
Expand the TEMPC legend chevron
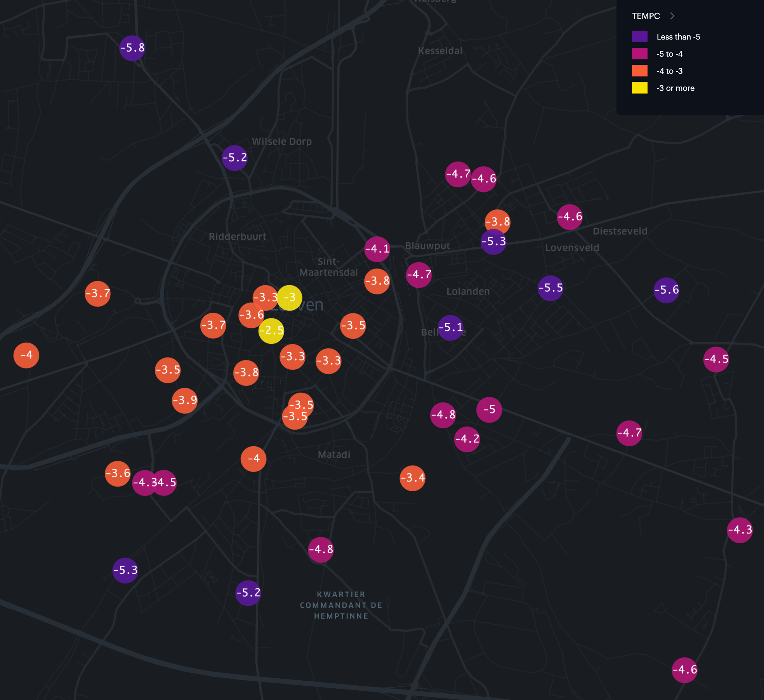672,16
